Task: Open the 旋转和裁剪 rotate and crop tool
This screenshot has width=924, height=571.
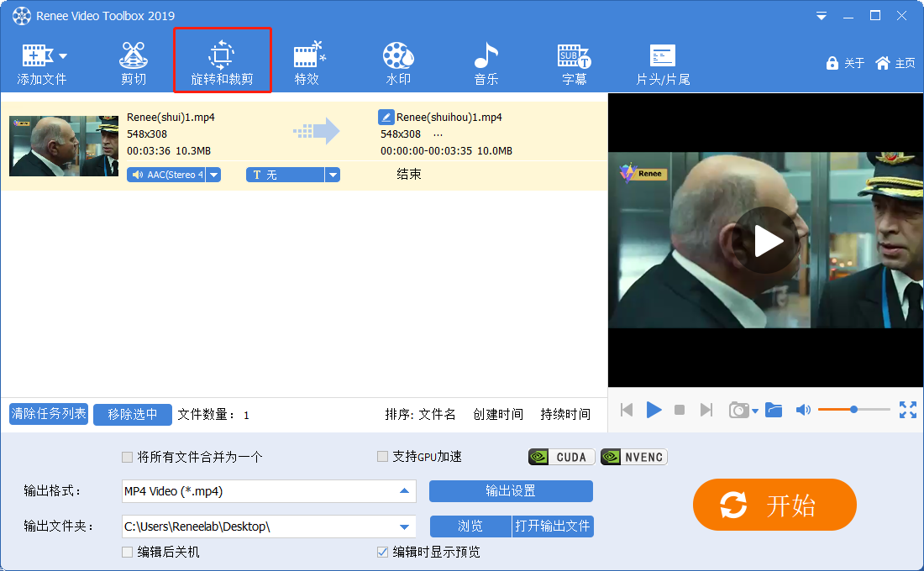Action: coord(222,60)
